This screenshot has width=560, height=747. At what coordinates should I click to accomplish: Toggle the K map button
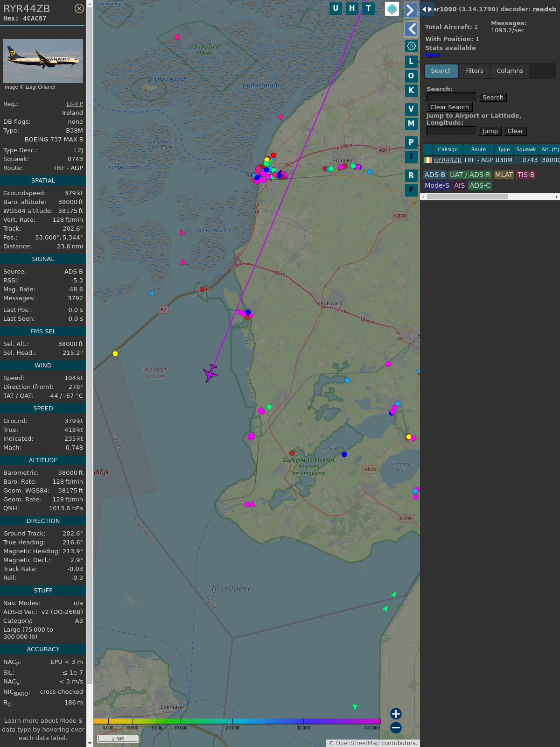(411, 91)
